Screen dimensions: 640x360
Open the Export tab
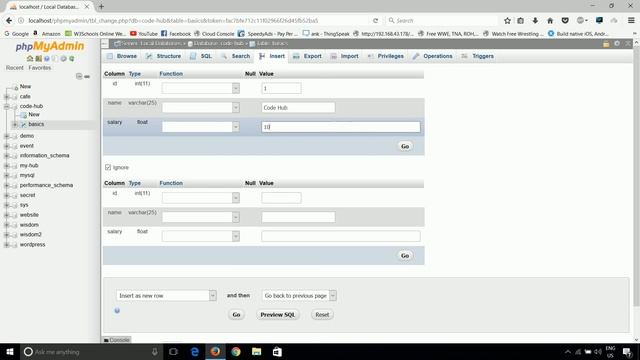307,56
